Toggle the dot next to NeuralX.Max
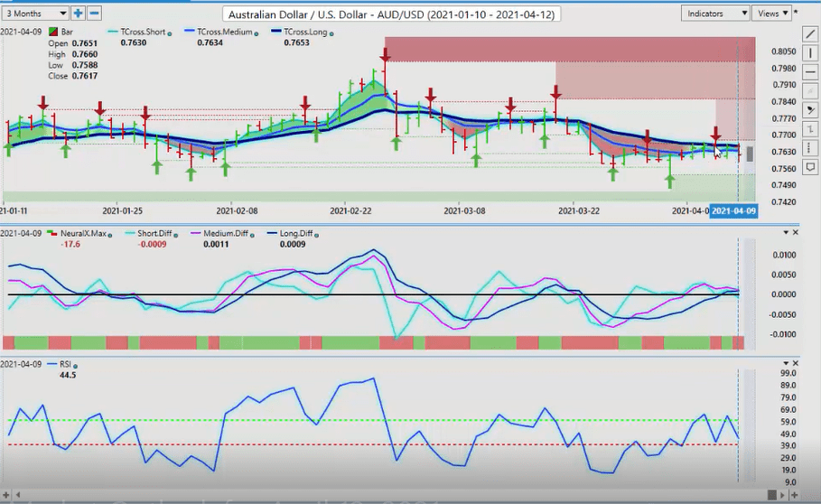This screenshot has width=821, height=504. [x=110, y=235]
